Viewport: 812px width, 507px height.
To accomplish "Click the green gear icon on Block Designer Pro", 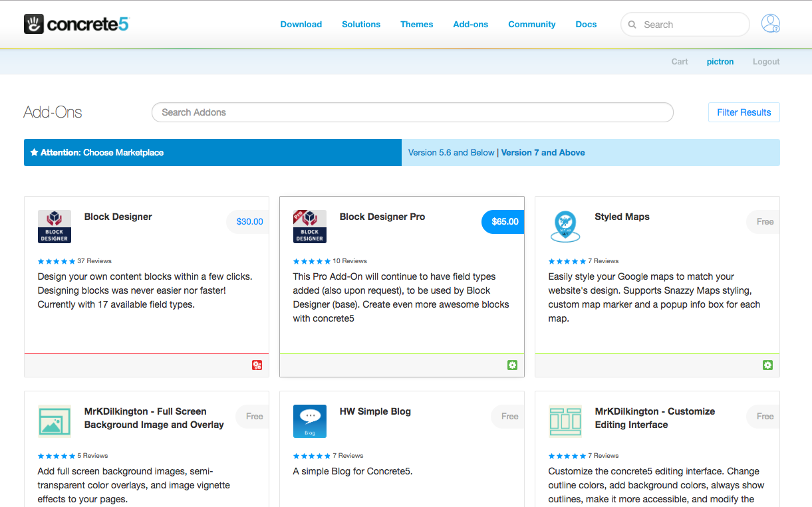I will point(512,365).
